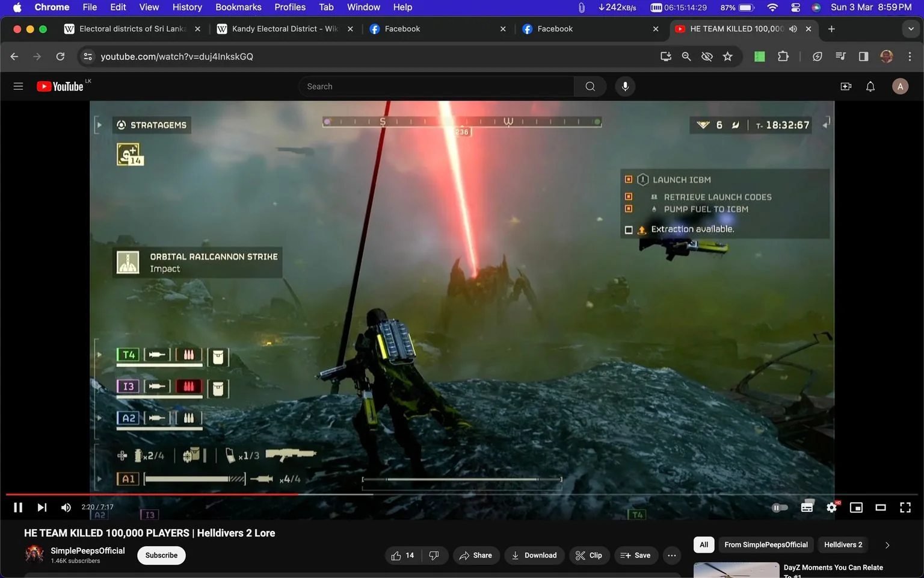The width and height of the screenshot is (924, 578).
Task: Select the All filter chip
Action: click(704, 545)
